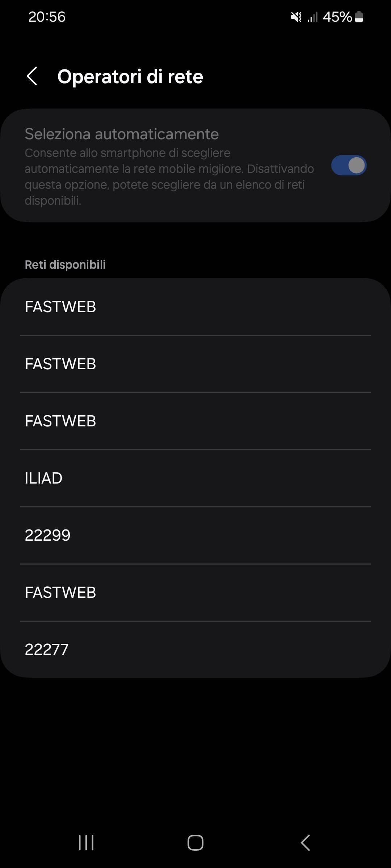Tap the Reti disponibili header
Screen dimensions: 391x868
(x=65, y=265)
